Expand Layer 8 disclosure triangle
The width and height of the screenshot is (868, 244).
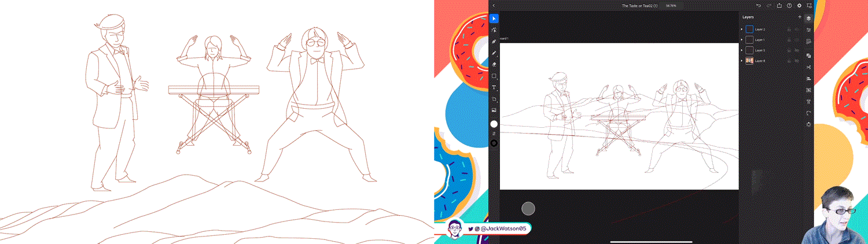click(x=742, y=61)
